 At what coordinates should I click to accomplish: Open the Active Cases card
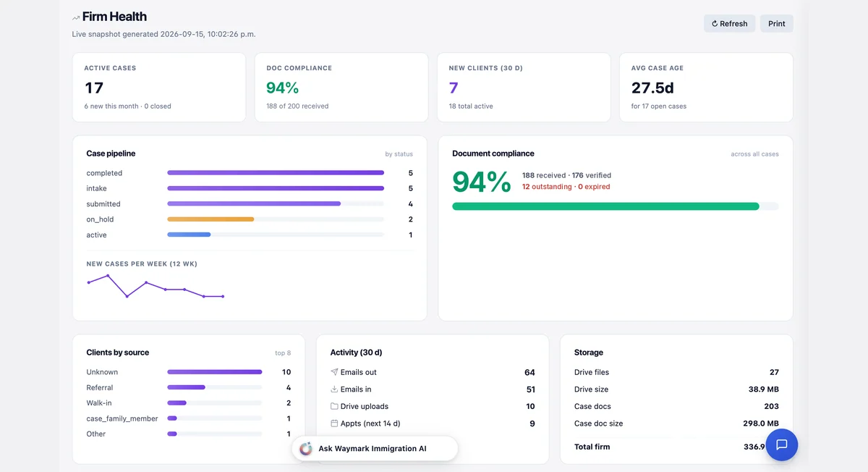point(159,87)
